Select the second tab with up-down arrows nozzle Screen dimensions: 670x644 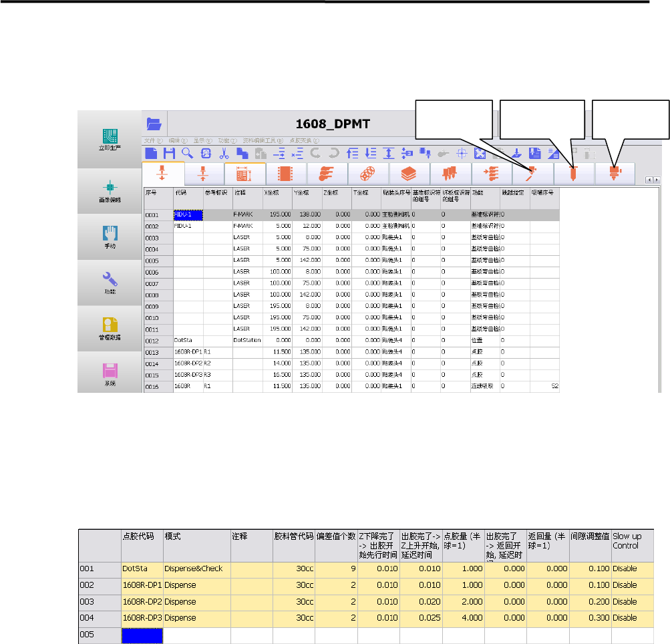(203, 174)
